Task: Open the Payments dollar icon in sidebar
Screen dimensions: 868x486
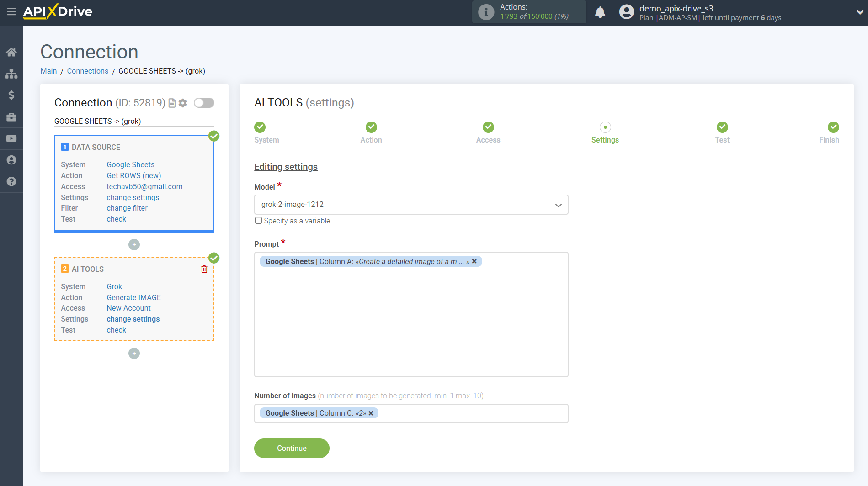Action: [x=11, y=95]
